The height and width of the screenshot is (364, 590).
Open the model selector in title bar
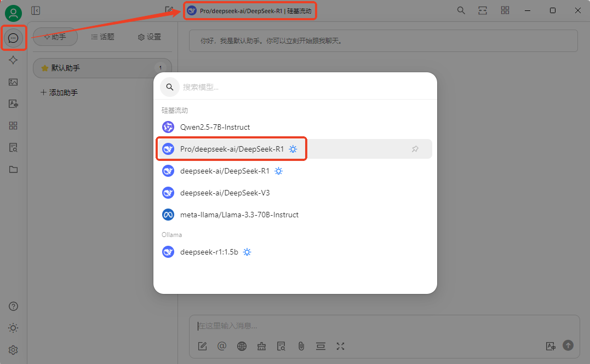250,11
